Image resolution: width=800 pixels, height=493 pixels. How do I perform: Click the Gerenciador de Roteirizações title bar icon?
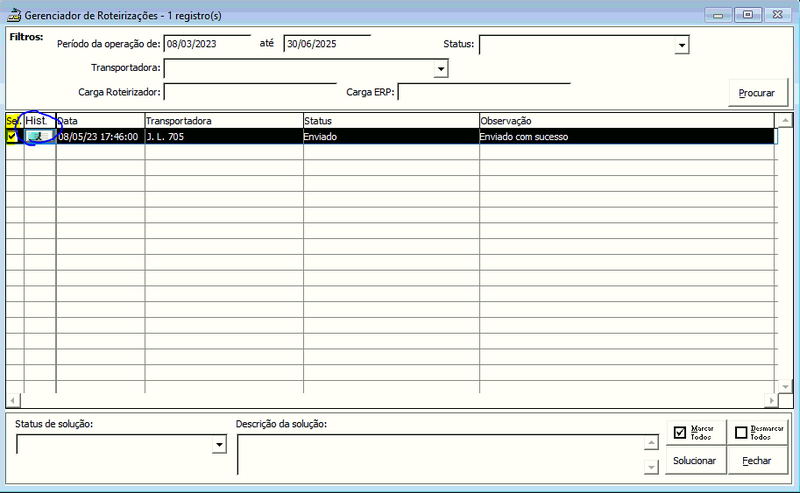coord(14,15)
